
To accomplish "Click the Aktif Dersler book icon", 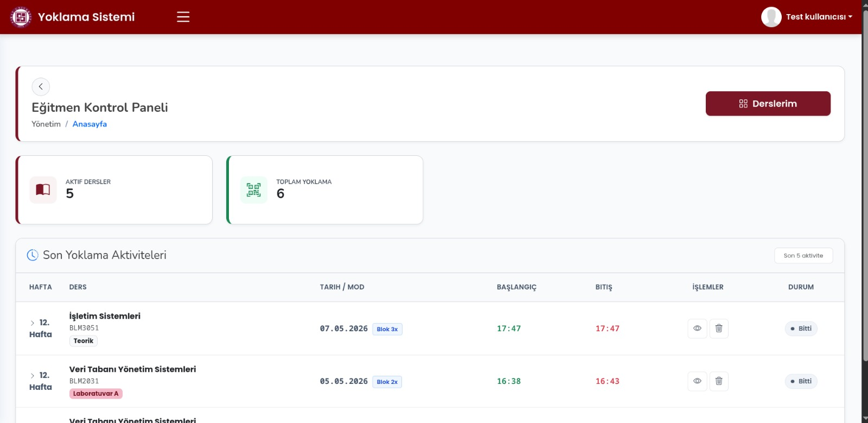I will pos(43,190).
